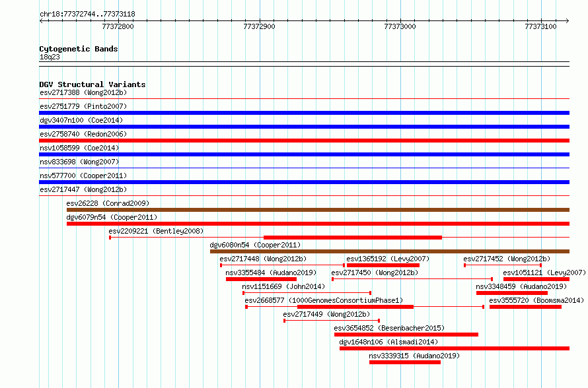Image resolution: width=588 pixels, height=388 pixels.
Task: Open variant esv3654852 (Besenbacher2015) label
Action: pyautogui.click(x=389, y=328)
